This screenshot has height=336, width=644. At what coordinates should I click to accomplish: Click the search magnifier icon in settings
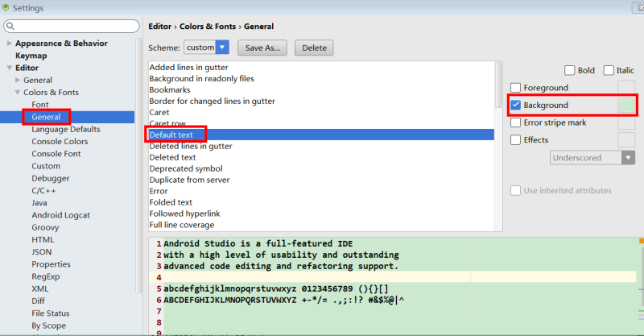click(10, 27)
